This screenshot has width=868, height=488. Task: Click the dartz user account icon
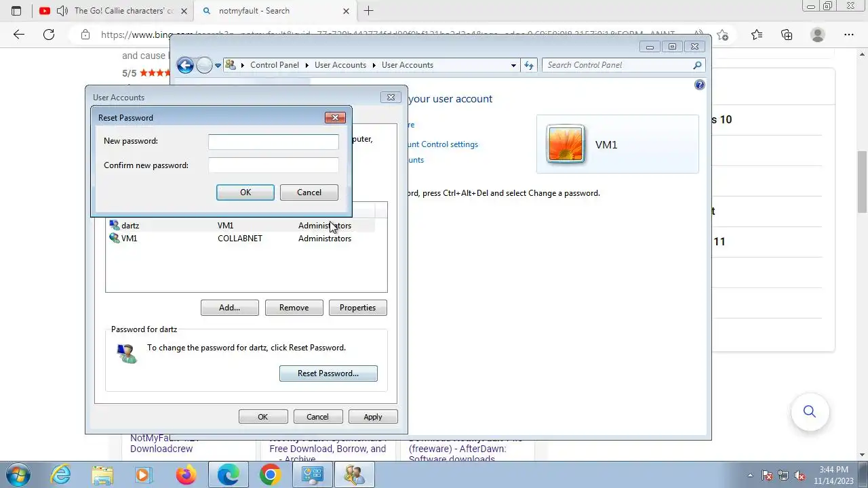point(114,225)
